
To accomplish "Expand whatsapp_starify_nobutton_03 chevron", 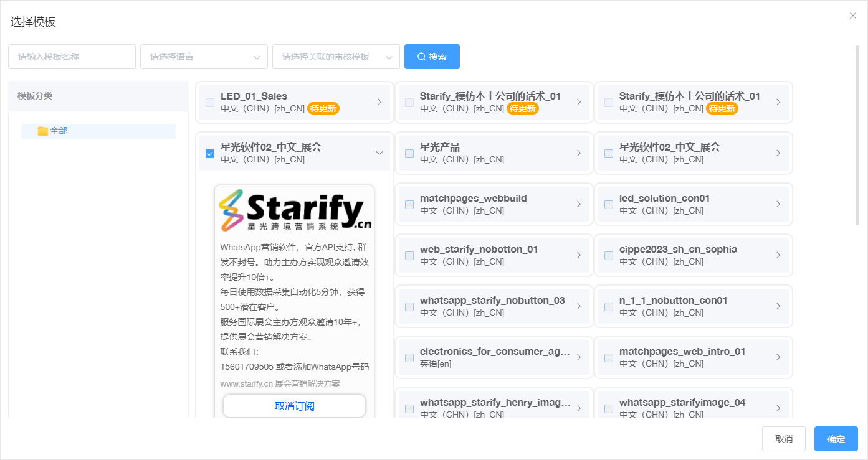I will click(579, 306).
